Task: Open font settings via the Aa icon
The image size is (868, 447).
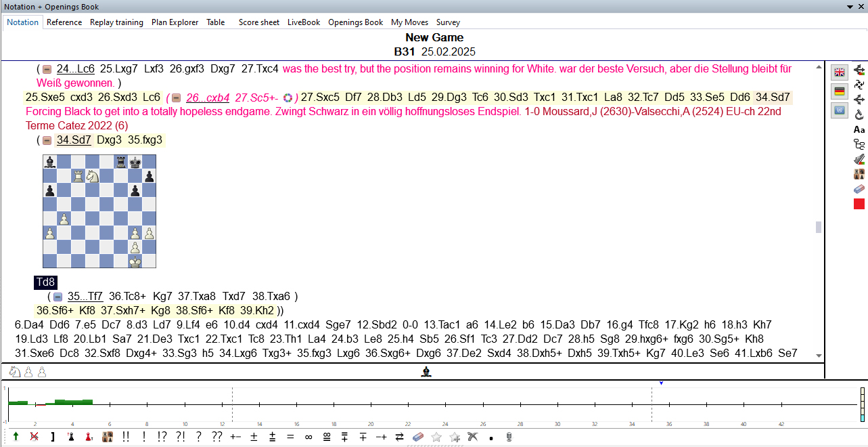Action: pyautogui.click(x=859, y=129)
